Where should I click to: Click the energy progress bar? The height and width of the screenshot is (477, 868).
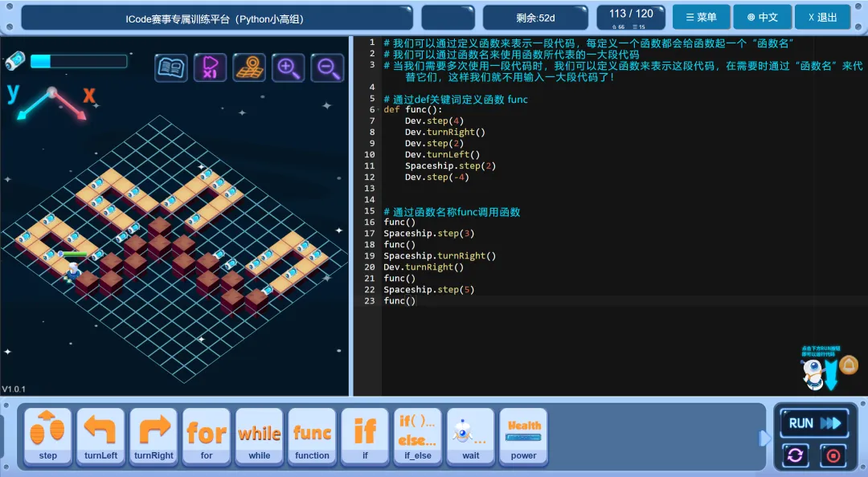(x=79, y=61)
